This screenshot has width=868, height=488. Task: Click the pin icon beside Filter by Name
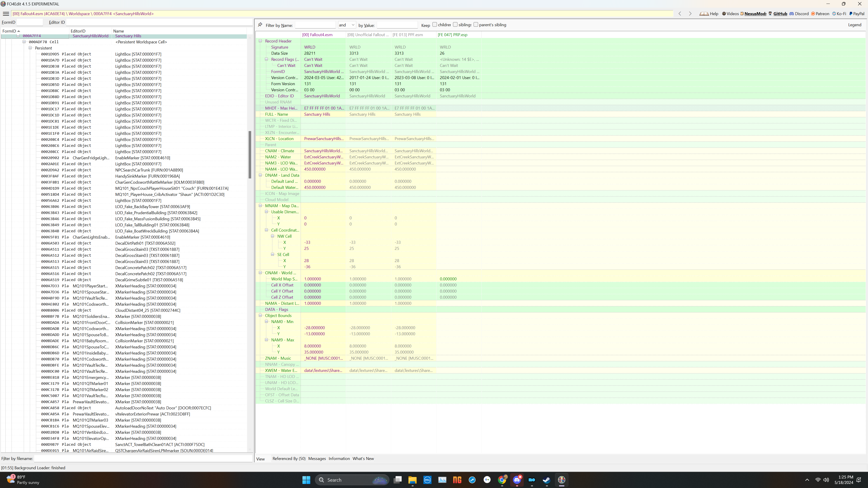tap(260, 25)
